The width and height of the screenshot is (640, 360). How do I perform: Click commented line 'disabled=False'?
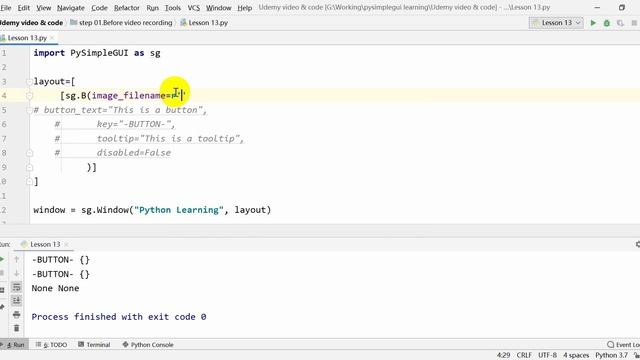134,153
